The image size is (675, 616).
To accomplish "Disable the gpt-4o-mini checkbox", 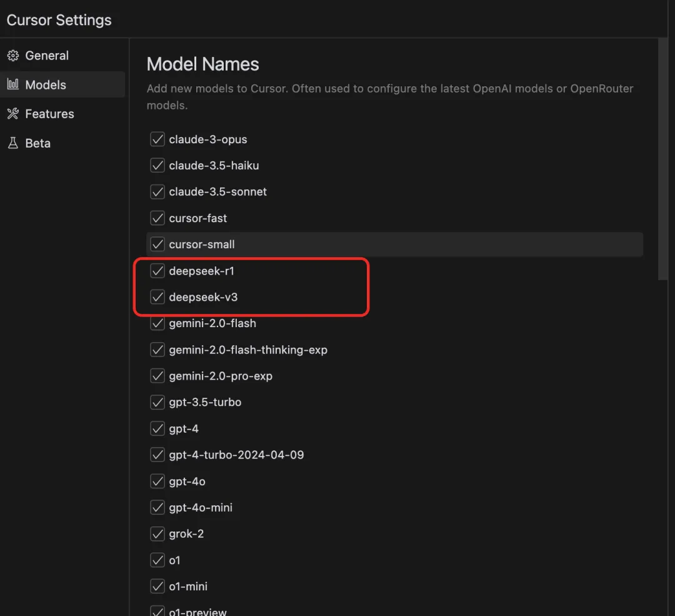I will [x=157, y=507].
